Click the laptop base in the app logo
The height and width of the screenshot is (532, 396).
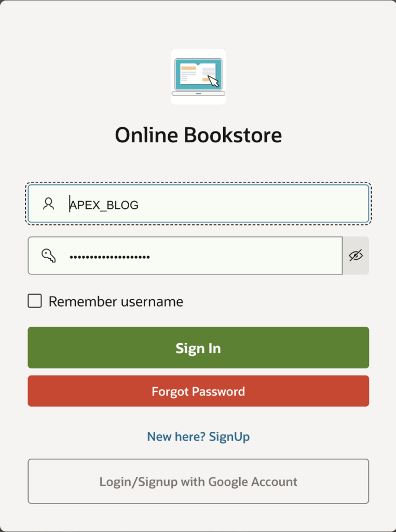198,94
